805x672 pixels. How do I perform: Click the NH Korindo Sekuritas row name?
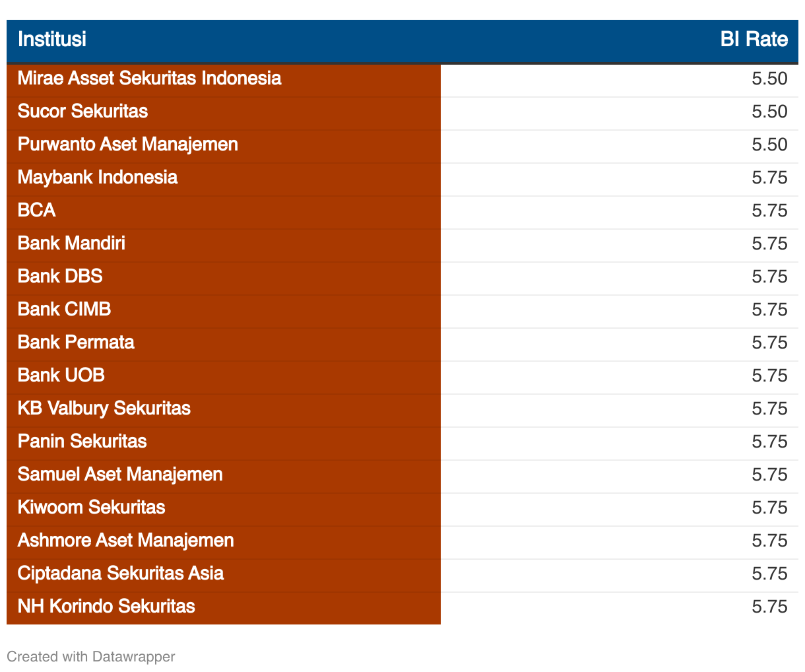pos(106,607)
